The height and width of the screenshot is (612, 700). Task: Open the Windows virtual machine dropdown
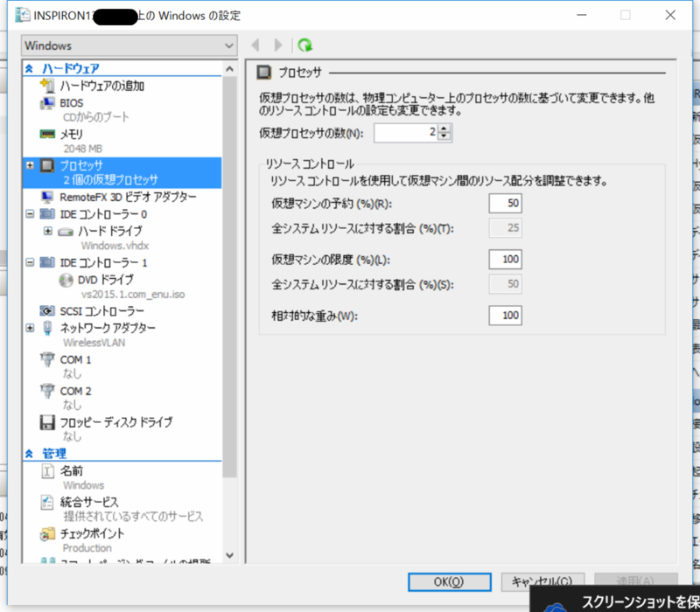(129, 45)
